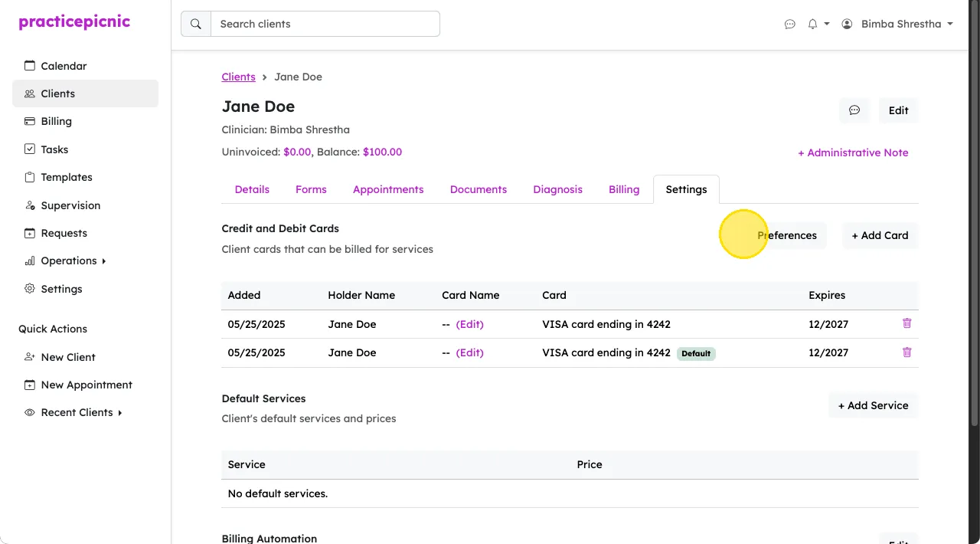This screenshot has width=980, height=544.
Task: Click the 'No default services.' row
Action: point(570,493)
